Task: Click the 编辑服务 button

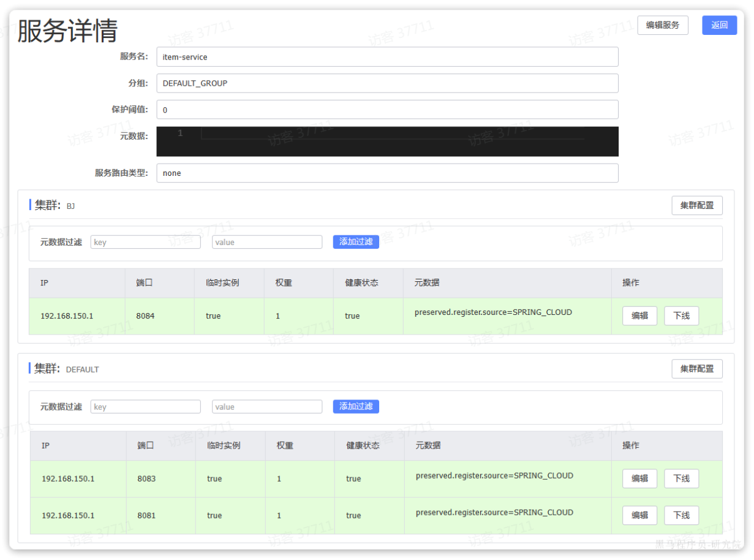Action: tap(663, 25)
